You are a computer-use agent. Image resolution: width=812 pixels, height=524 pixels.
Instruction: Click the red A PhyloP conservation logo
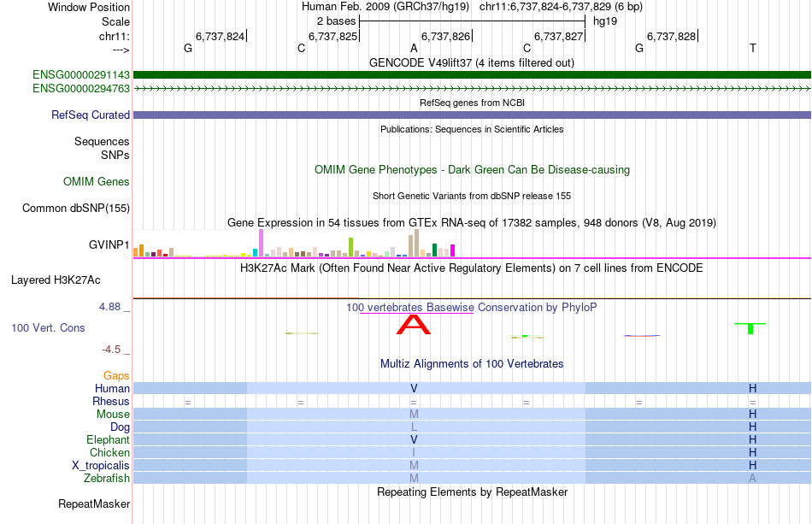point(413,325)
